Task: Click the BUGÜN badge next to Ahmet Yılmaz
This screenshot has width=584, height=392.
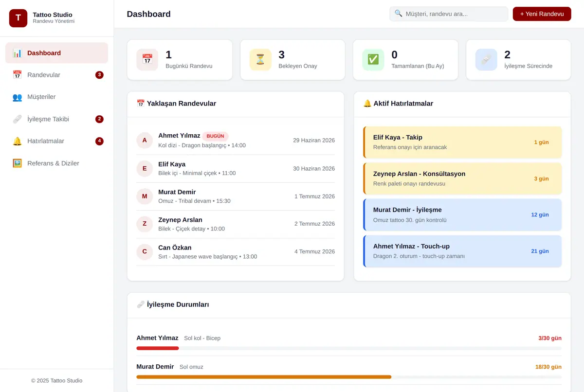Action: click(x=215, y=136)
